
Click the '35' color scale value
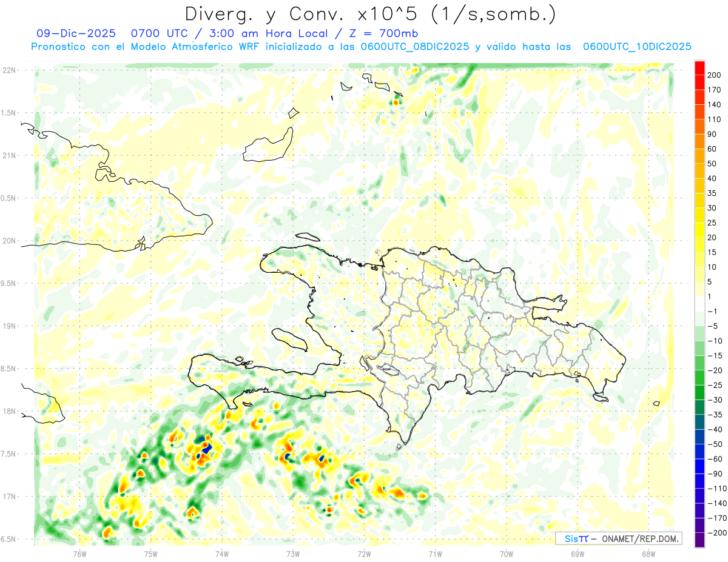712,193
